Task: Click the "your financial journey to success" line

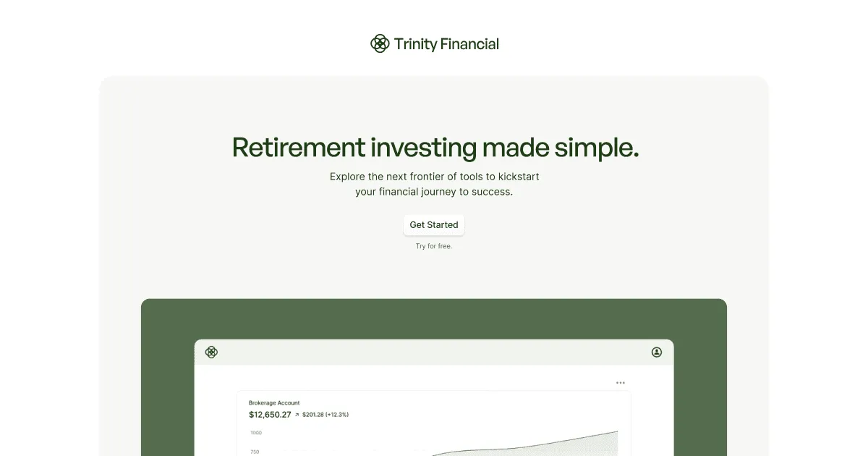Action: (434, 192)
